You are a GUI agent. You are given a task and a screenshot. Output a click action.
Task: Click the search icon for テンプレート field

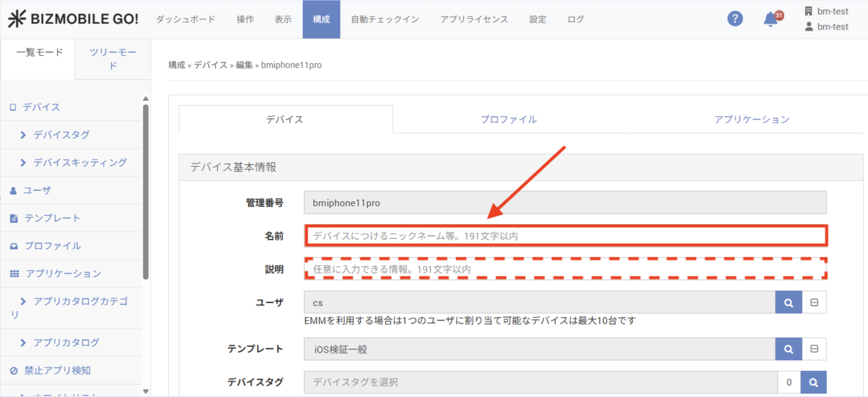[x=788, y=349]
